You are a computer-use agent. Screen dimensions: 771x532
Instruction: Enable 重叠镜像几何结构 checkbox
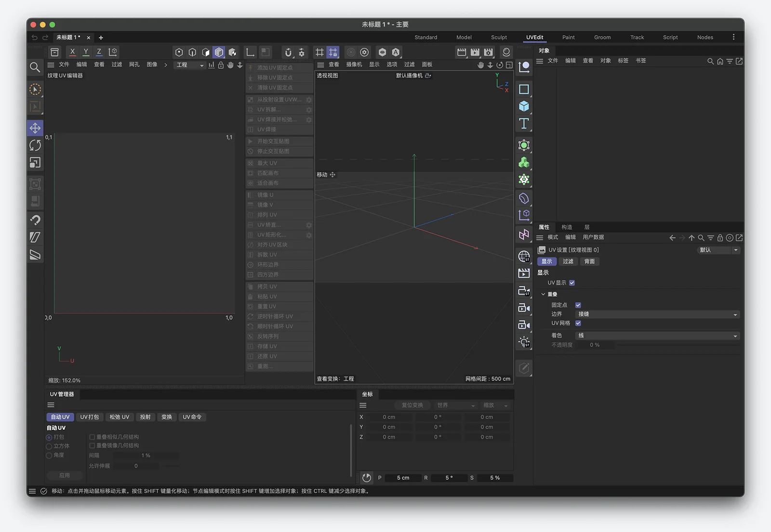(x=92, y=446)
